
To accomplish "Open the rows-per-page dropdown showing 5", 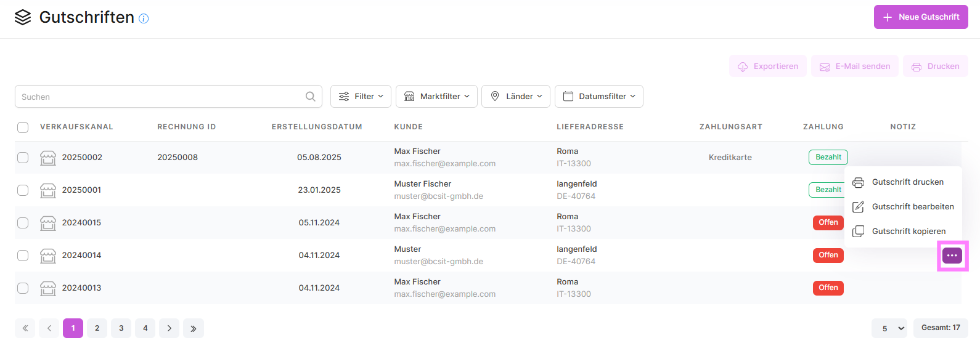I will pos(889,328).
